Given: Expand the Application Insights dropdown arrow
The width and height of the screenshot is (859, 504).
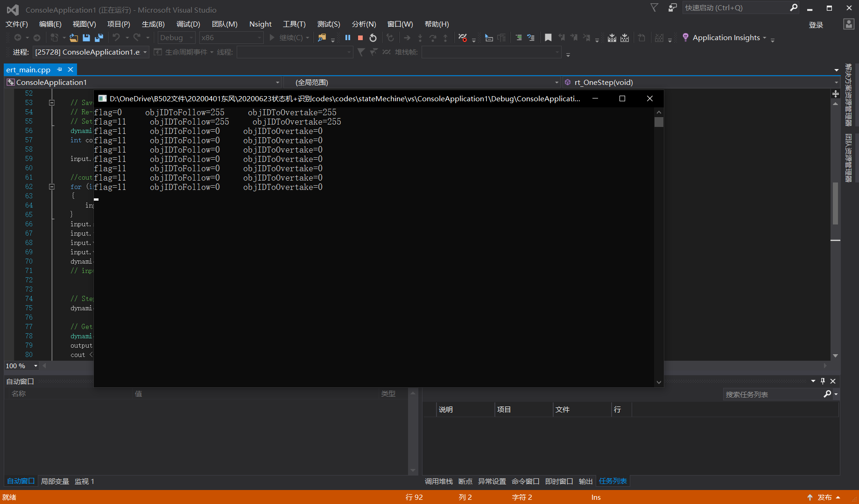Looking at the screenshot, I should (765, 38).
